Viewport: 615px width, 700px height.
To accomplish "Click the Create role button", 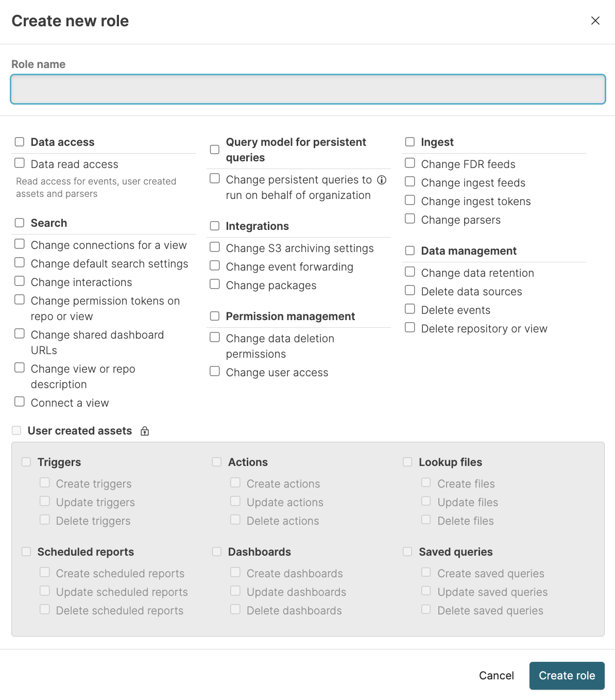I will coord(567,675).
